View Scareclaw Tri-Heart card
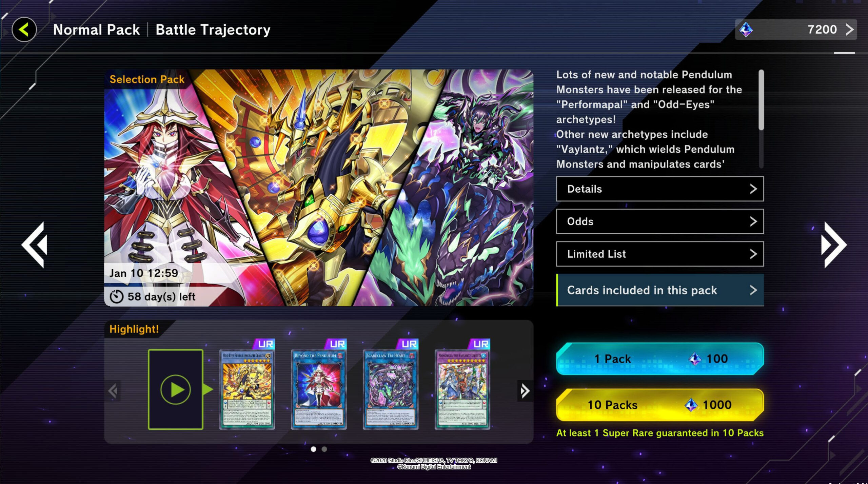This screenshot has height=484, width=868. (391, 389)
